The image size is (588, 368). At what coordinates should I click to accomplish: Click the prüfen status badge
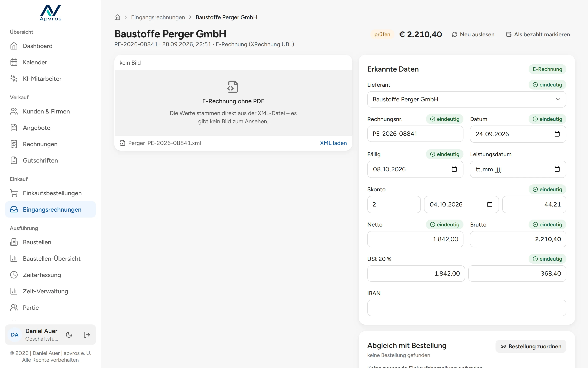point(382,35)
